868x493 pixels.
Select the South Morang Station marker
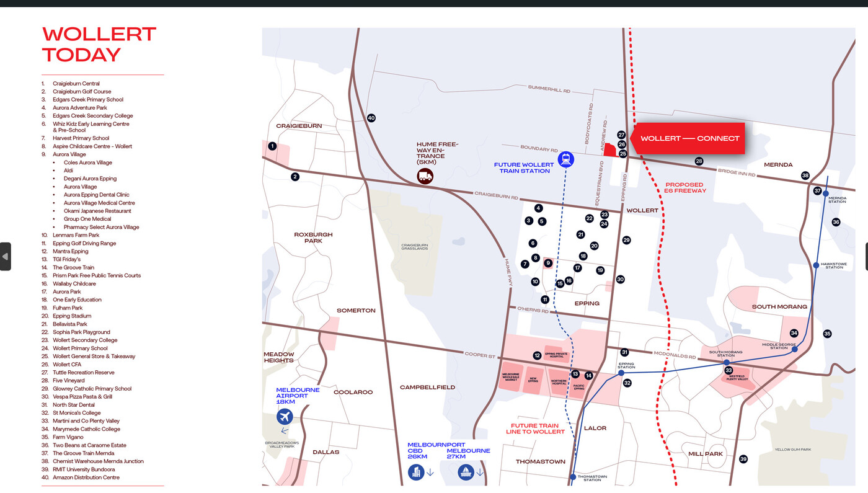(x=726, y=362)
